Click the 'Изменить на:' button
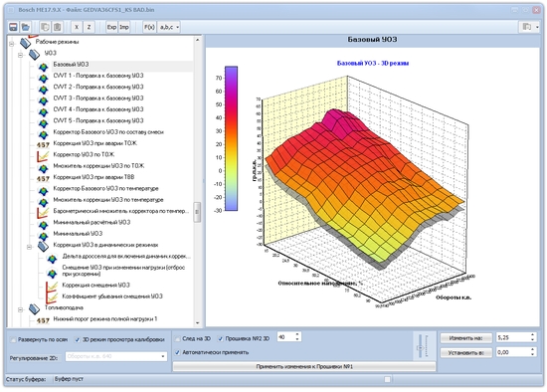The height and width of the screenshot is (392, 547). [x=465, y=338]
